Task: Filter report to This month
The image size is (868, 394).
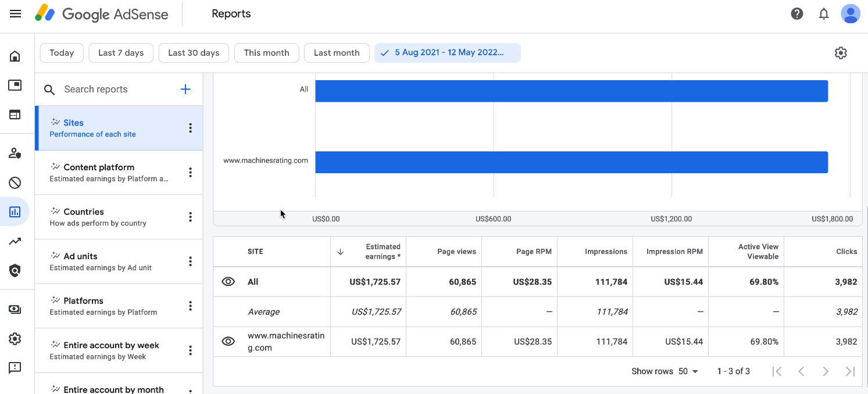Action: (267, 53)
